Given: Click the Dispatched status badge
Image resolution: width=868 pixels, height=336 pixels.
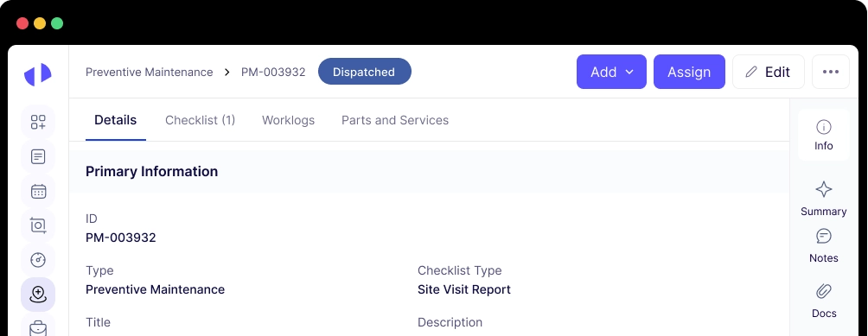Looking at the screenshot, I should click(x=364, y=72).
